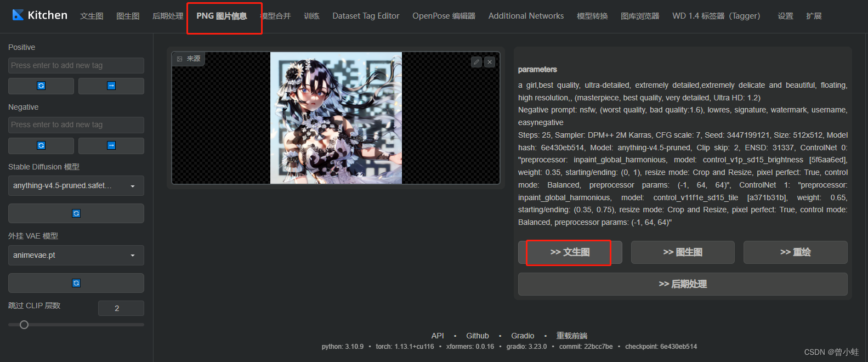
Task: Refresh the 外挂 VAE 模型 list
Action: click(x=76, y=283)
